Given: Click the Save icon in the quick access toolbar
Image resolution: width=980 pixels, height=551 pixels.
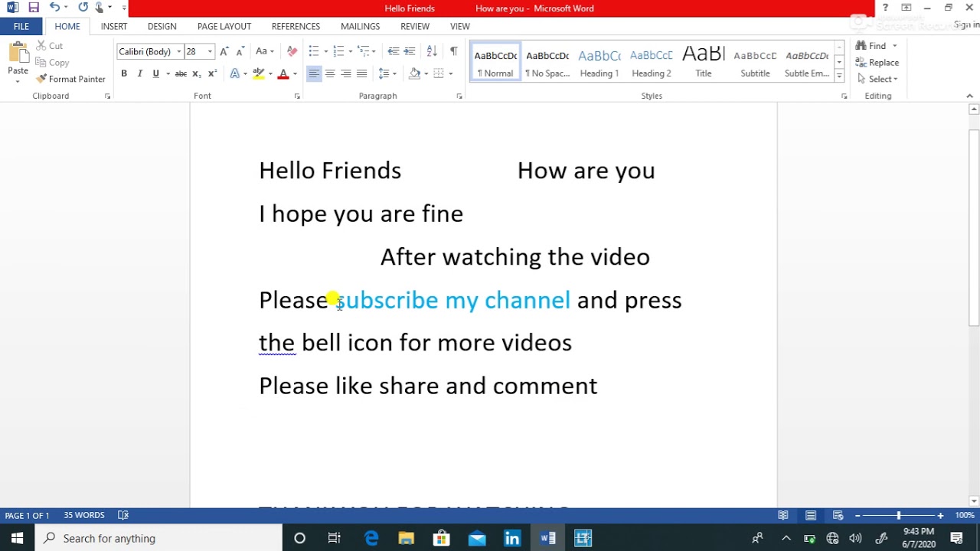Looking at the screenshot, I should pyautogui.click(x=33, y=8).
